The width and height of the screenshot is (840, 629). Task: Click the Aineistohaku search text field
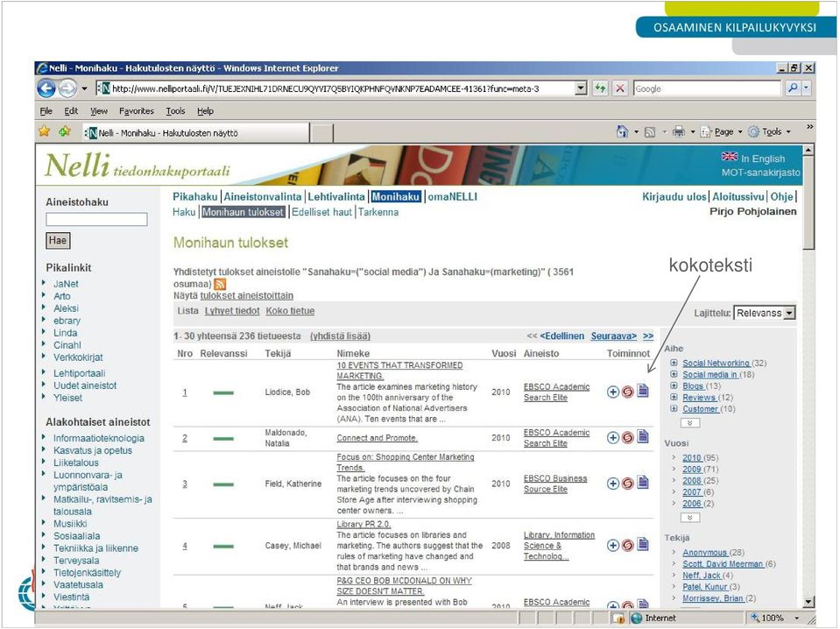(96, 219)
